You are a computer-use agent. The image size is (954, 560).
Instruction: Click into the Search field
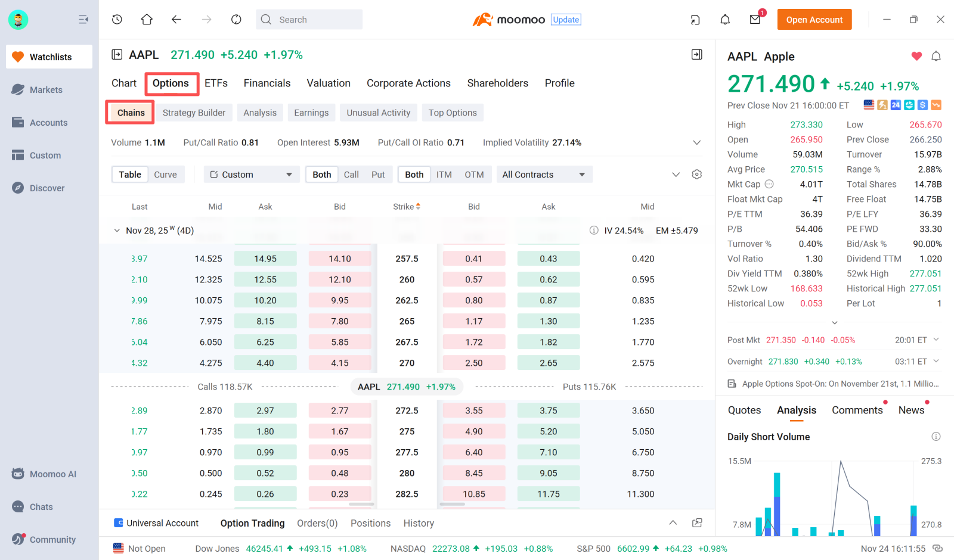point(316,20)
